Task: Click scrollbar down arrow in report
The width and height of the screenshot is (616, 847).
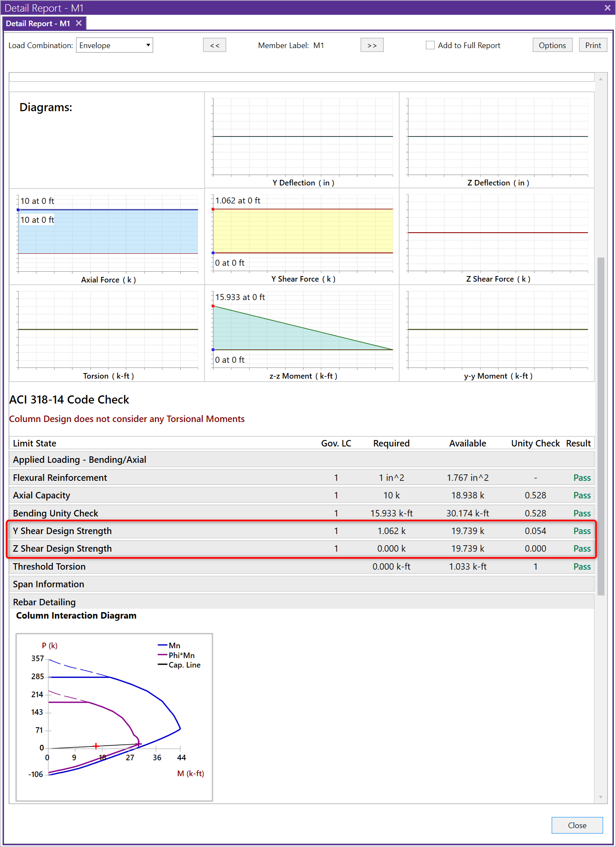Action: [x=601, y=797]
